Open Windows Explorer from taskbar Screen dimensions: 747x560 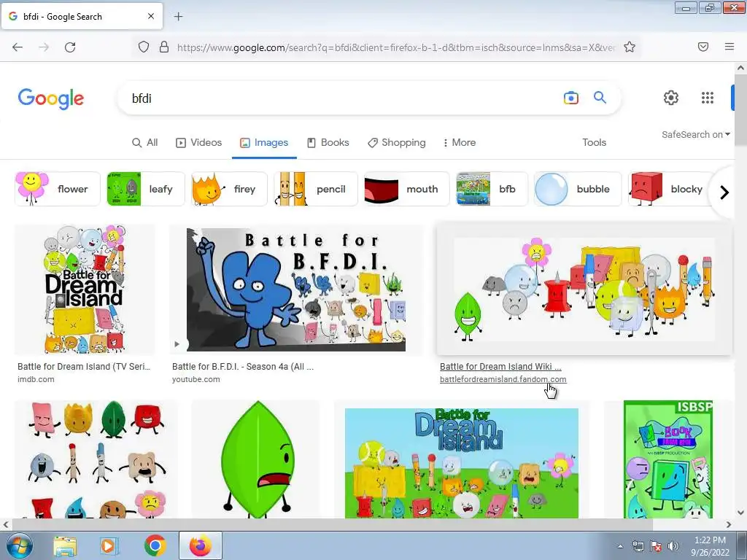65,545
